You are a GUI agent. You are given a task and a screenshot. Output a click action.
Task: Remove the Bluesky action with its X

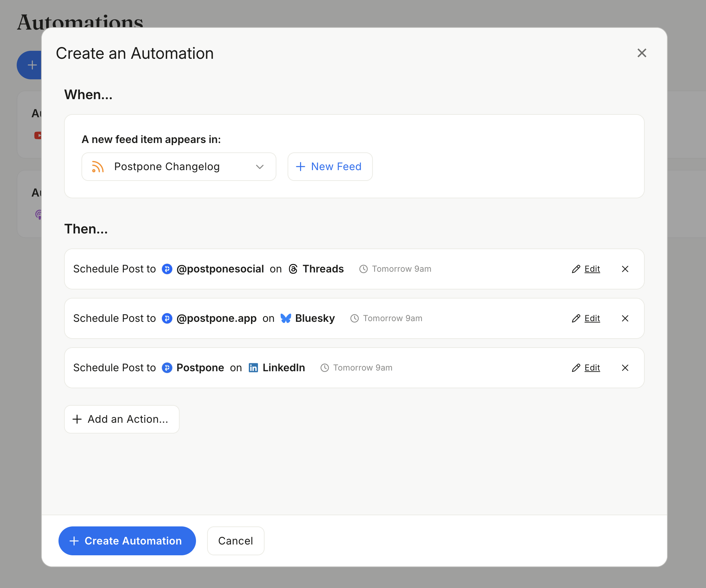(625, 318)
